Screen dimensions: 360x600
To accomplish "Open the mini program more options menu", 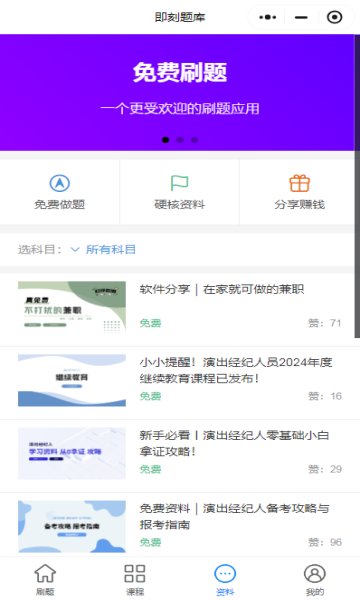I will 267,17.
